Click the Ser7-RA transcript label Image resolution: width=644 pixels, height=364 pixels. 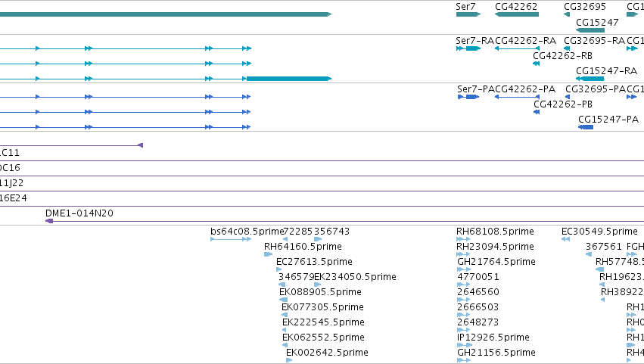[x=474, y=41]
